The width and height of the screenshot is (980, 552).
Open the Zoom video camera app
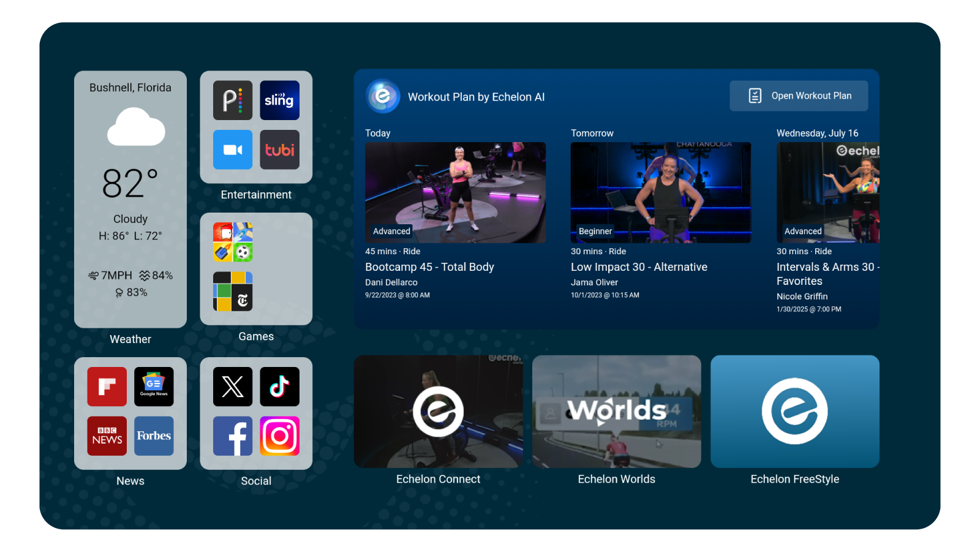coord(233,149)
